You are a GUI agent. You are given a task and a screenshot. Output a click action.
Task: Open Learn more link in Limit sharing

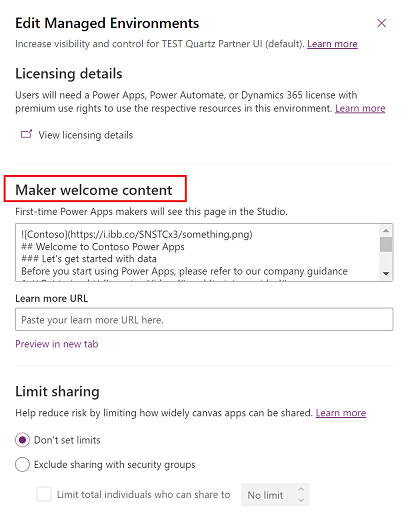pos(341,413)
